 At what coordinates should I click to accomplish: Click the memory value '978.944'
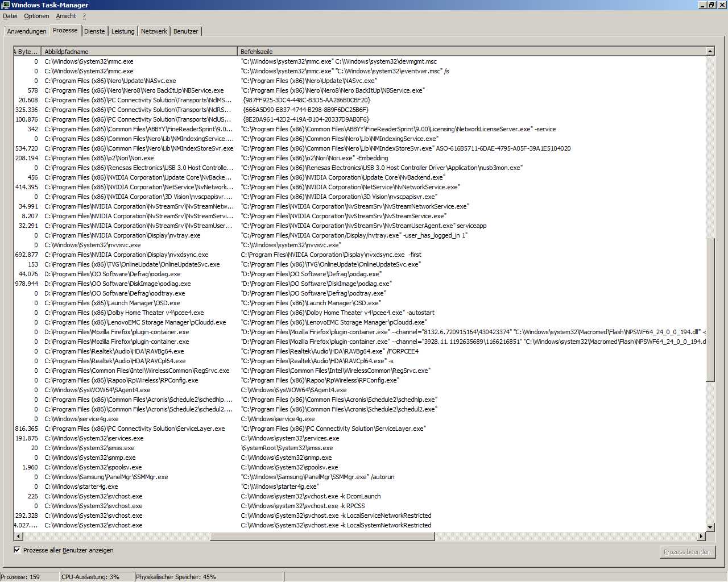point(27,284)
